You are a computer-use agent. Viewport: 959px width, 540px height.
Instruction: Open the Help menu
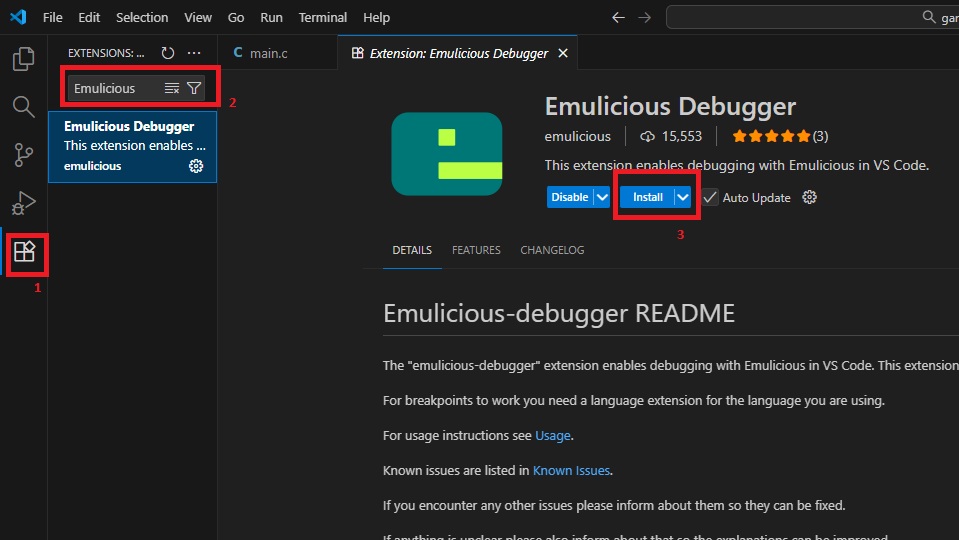[x=376, y=18]
